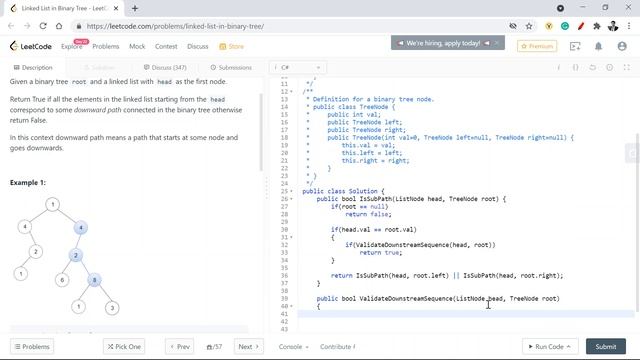Open the LeetCode notifications bell

tap(598, 46)
